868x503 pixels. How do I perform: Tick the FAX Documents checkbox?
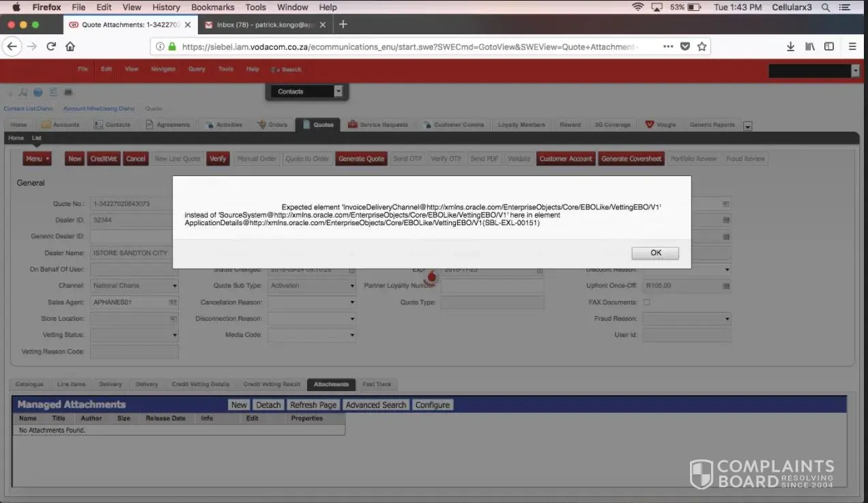tap(647, 302)
